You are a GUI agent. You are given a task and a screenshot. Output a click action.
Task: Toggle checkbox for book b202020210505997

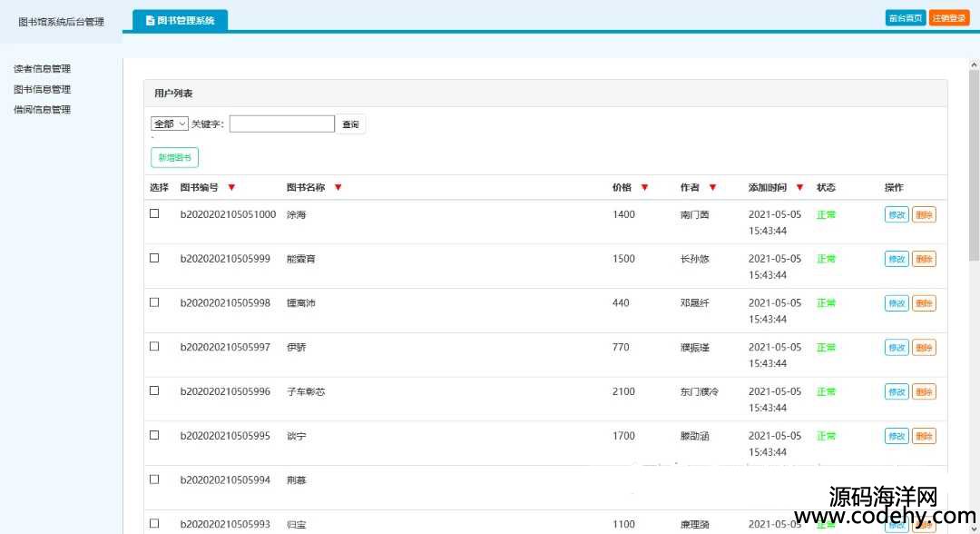[154, 346]
